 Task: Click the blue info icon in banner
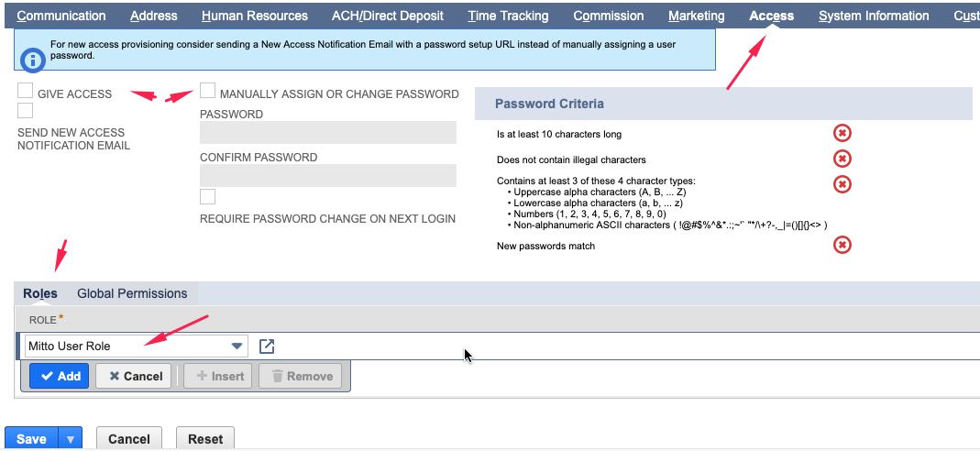pyautogui.click(x=33, y=60)
